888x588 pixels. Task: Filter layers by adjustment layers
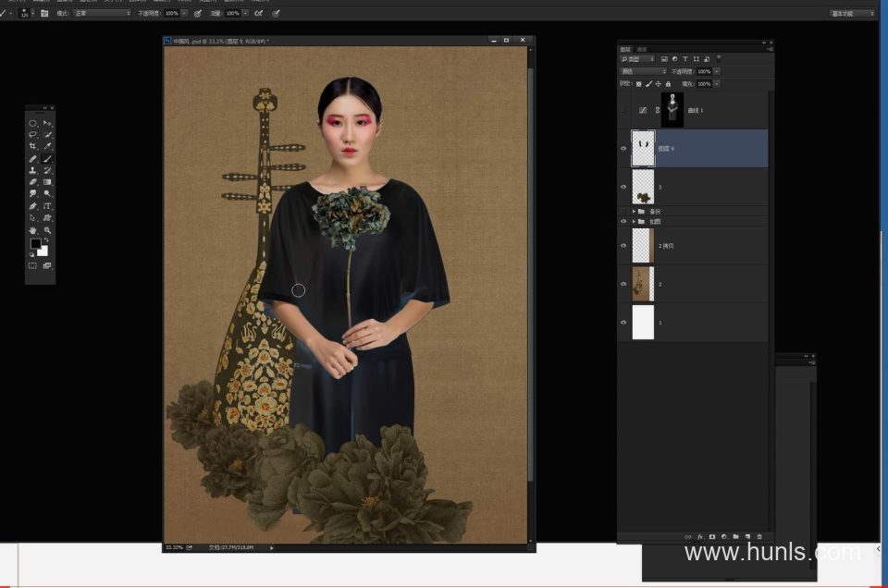coord(674,59)
